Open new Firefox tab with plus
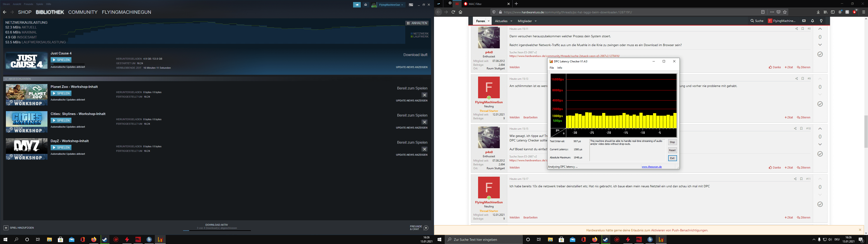The height and width of the screenshot is (244, 868). click(x=516, y=4)
